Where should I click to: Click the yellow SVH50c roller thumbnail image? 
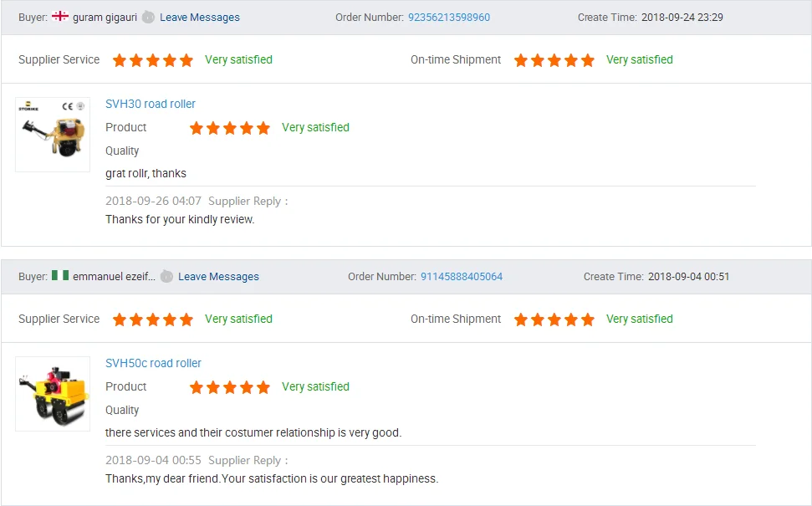(53, 394)
